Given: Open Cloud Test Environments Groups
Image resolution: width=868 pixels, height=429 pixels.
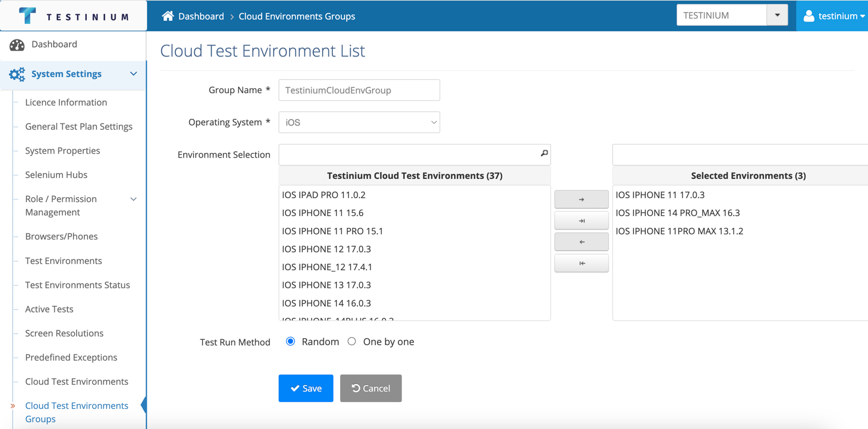Looking at the screenshot, I should (77, 412).
